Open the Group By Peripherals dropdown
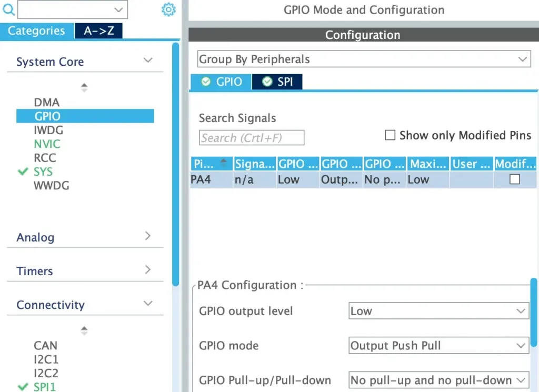 tap(364, 59)
